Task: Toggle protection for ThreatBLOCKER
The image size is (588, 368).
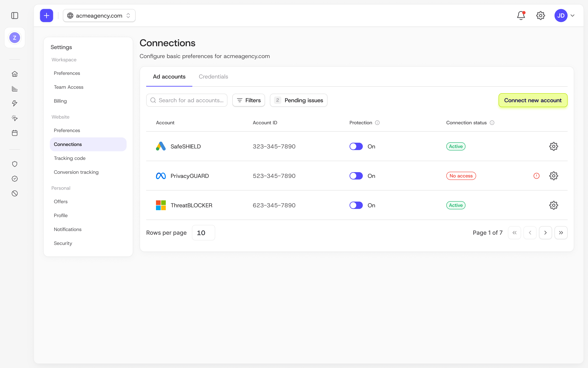Action: pyautogui.click(x=356, y=205)
